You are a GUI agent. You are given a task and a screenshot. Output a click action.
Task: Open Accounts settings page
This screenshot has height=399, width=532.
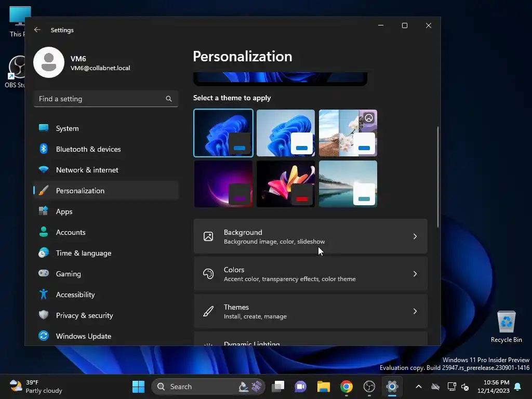106,232
